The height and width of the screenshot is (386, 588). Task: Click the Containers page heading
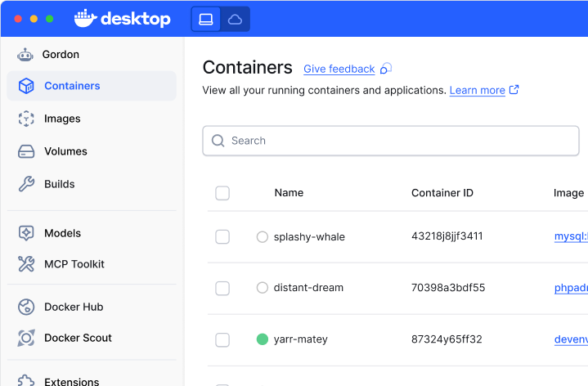(248, 68)
